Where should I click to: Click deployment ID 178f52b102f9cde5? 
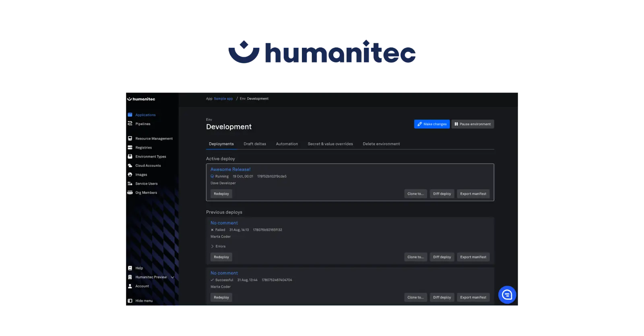point(272,176)
